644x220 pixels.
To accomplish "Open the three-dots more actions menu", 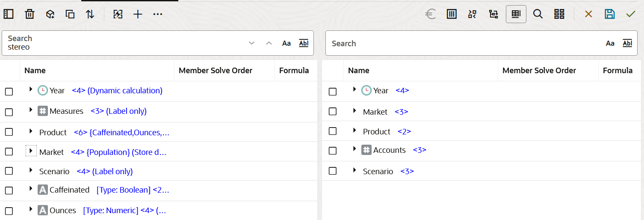I will (x=158, y=14).
